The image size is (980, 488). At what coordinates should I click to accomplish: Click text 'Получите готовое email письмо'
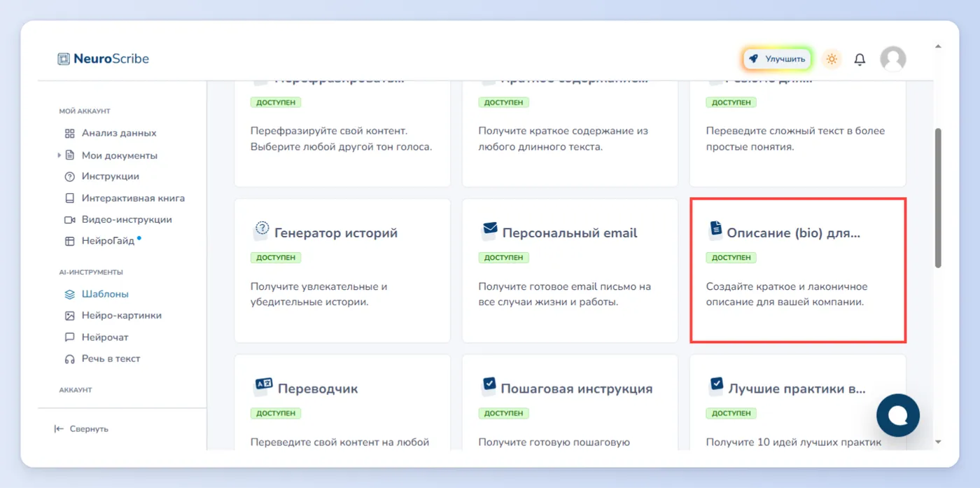coord(556,286)
